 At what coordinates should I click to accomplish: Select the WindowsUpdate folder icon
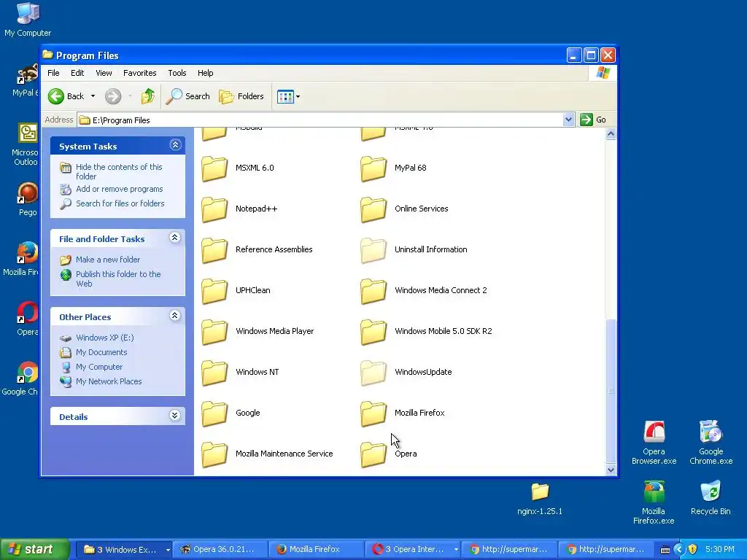point(373,373)
